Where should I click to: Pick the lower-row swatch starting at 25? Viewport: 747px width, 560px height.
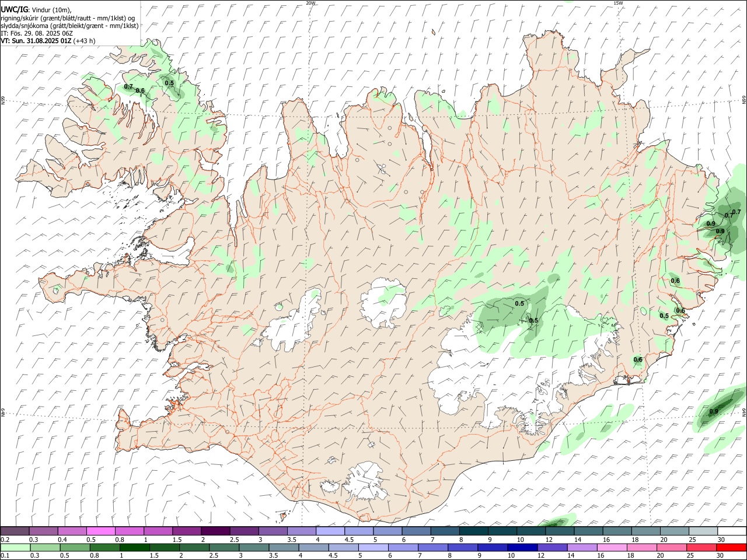[x=701, y=547]
